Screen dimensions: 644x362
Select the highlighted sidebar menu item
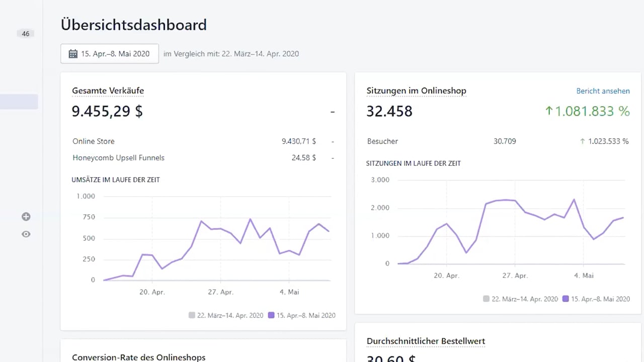[x=19, y=102]
